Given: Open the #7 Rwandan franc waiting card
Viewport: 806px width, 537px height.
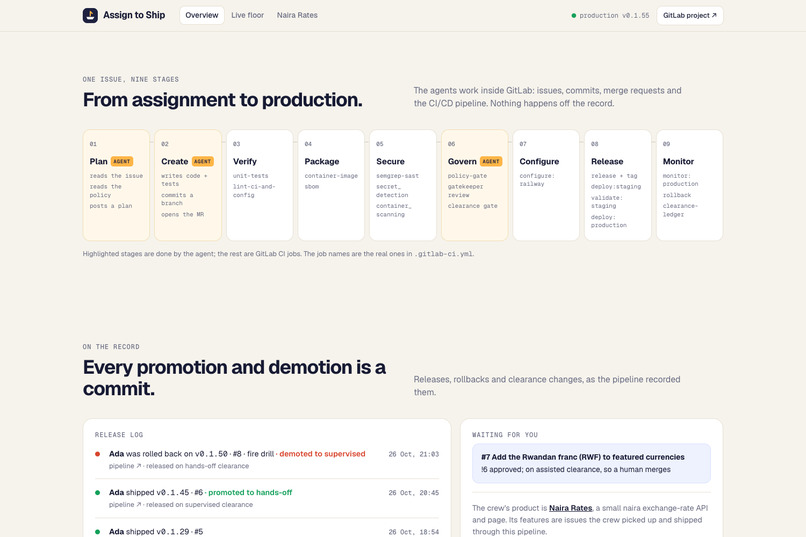Looking at the screenshot, I should click(591, 463).
